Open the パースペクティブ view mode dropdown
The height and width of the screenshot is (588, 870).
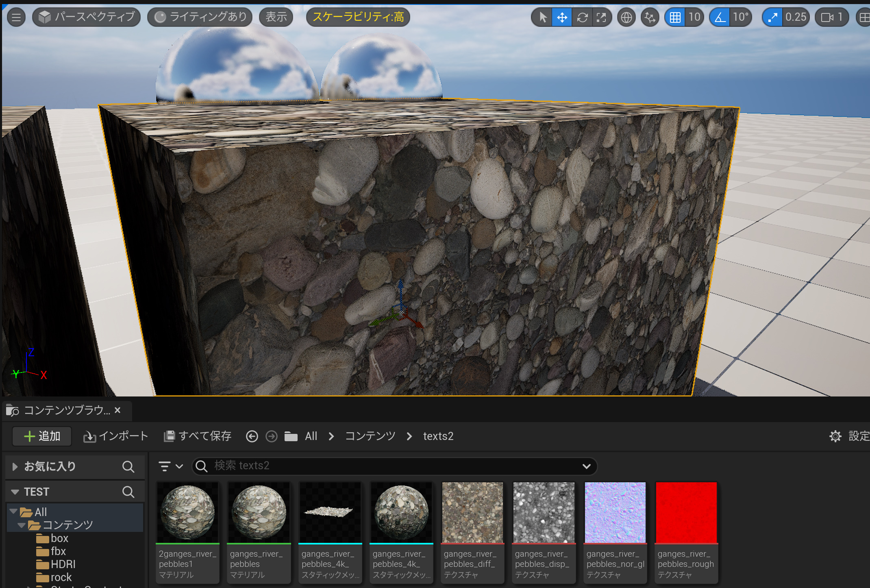pyautogui.click(x=87, y=17)
